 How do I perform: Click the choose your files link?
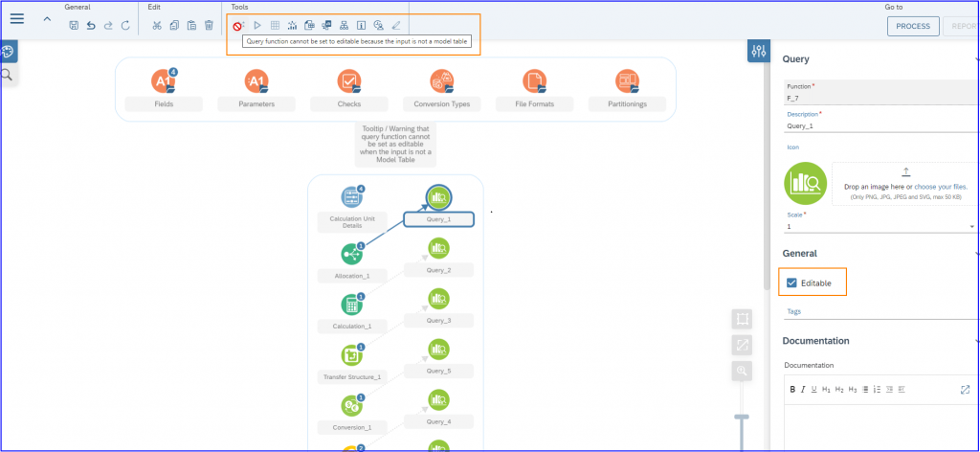click(941, 187)
